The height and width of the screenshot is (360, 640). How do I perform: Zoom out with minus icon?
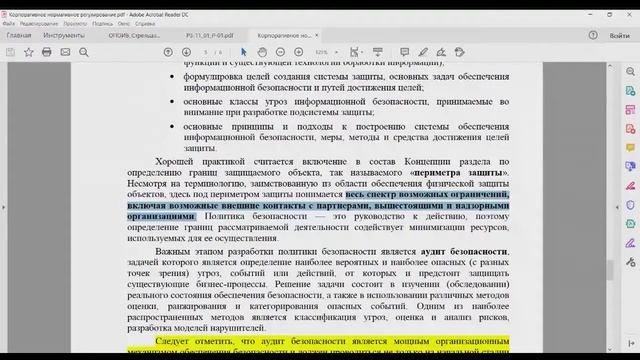click(280, 52)
